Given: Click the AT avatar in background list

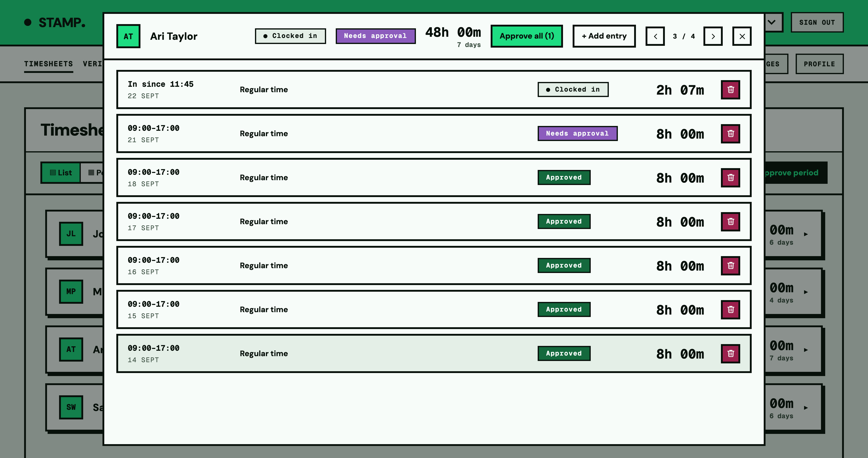Looking at the screenshot, I should pyautogui.click(x=71, y=350).
